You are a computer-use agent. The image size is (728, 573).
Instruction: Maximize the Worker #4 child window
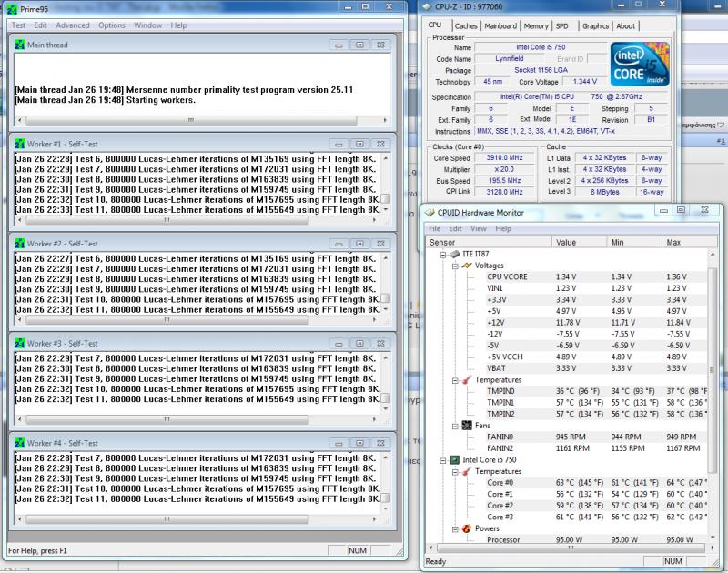[x=359, y=444]
